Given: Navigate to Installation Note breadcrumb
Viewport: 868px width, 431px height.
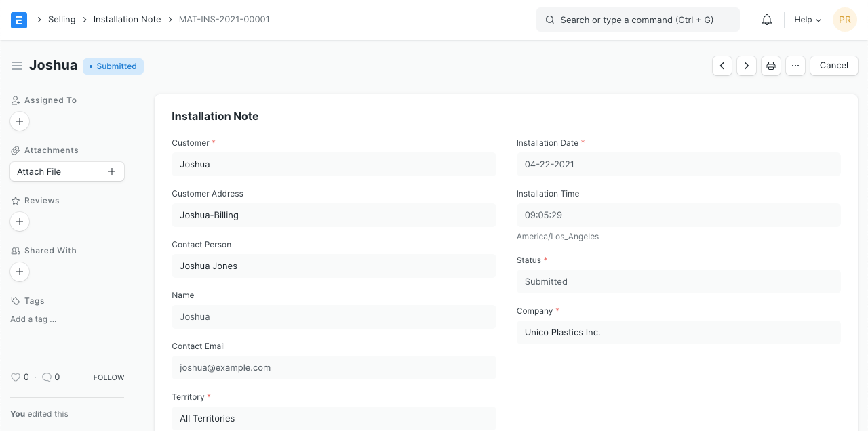Looking at the screenshot, I should point(127,20).
